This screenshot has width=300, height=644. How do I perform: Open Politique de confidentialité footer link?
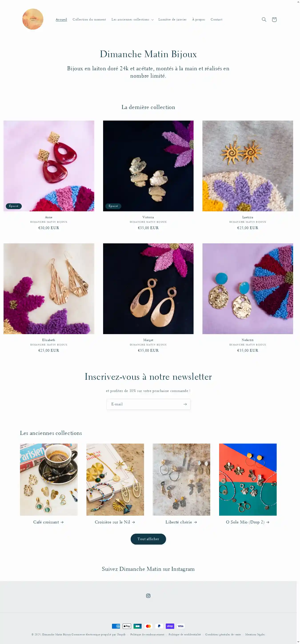pyautogui.click(x=185, y=634)
